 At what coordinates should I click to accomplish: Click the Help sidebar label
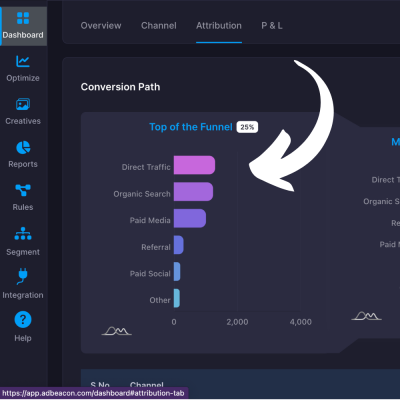coord(23,338)
